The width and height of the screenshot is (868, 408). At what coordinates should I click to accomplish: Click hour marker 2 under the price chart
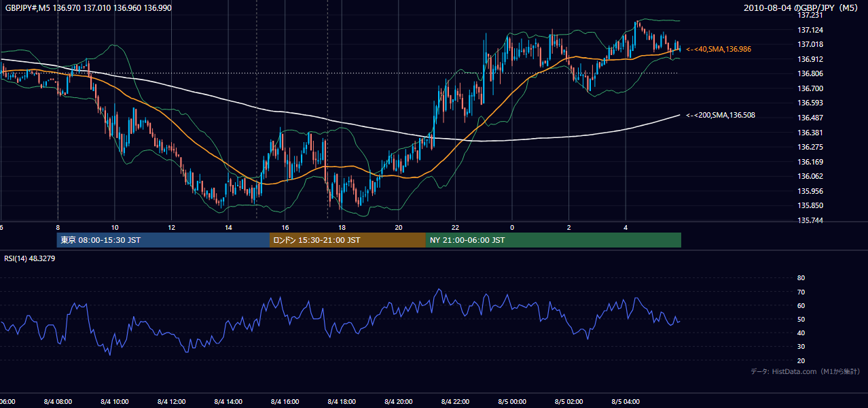569,227
